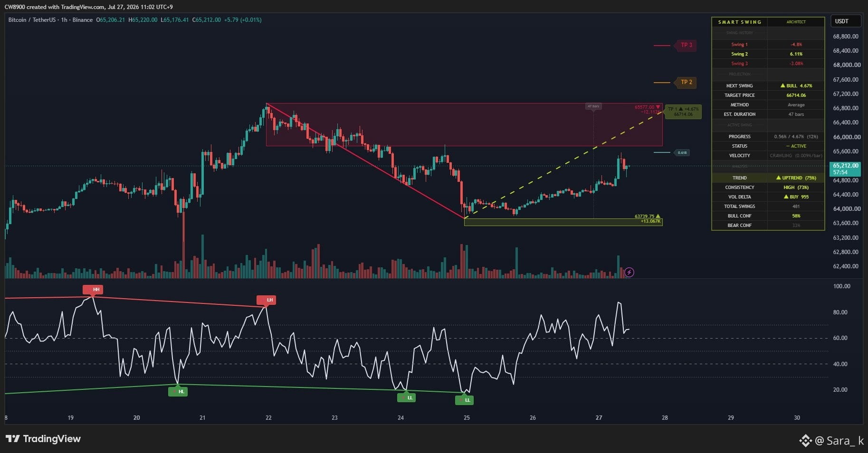Screen dimensions: 868x453
Task: Select the LH marker on the oscillator
Action: [x=267, y=300]
